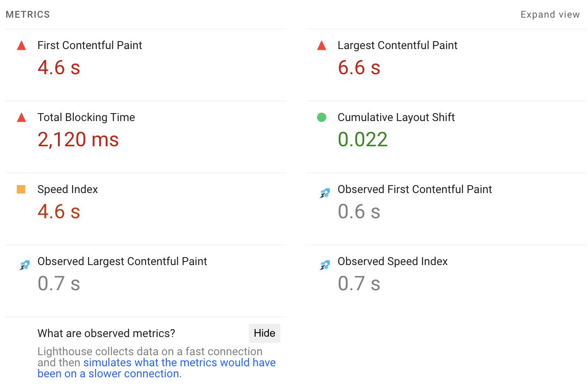Click the What are observed metrics heading
The height and width of the screenshot is (387, 588).
point(106,334)
